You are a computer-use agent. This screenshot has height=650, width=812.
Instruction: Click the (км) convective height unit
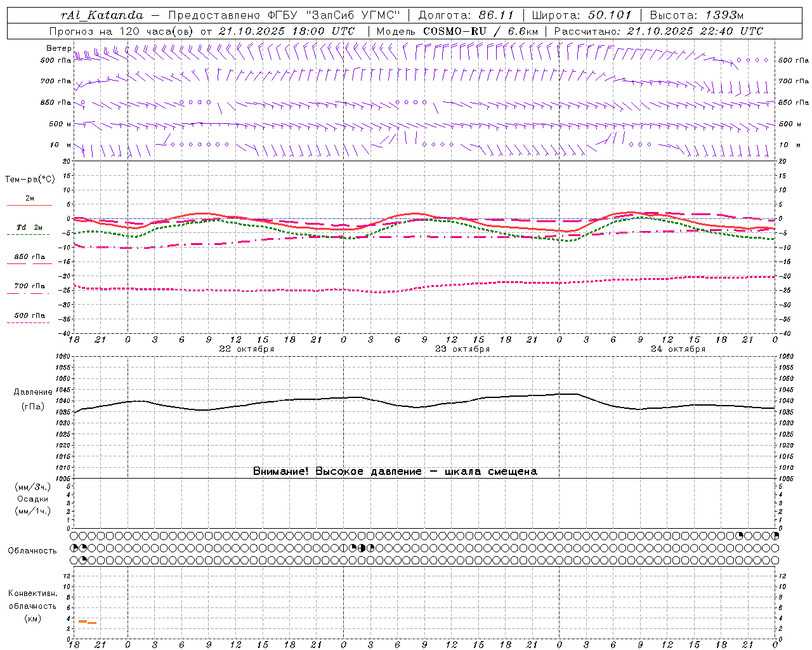[32, 618]
